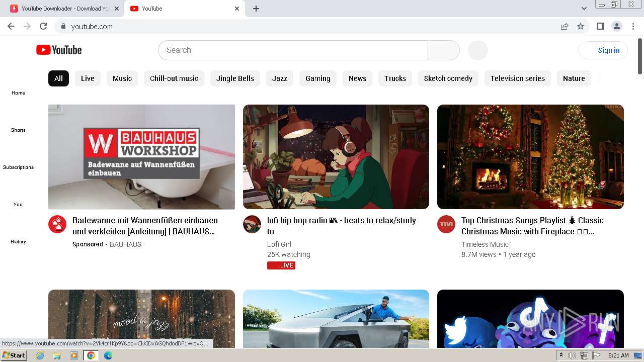This screenshot has height=362, width=644.
Task: Open the mood is jazz thumbnail
Action: pos(141,319)
